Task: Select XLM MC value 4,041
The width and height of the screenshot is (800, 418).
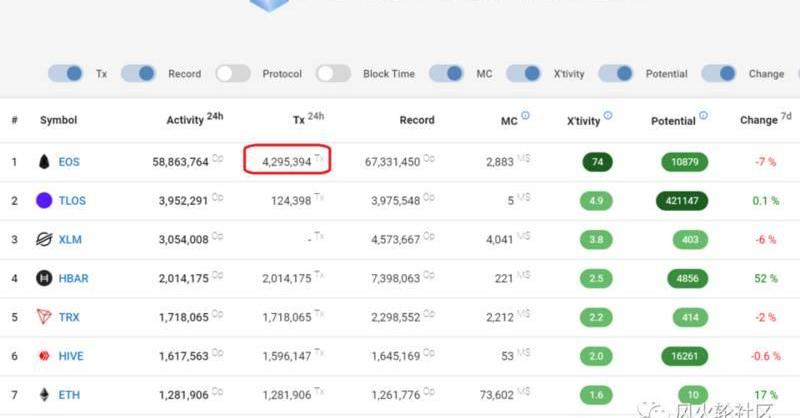Action: tap(499, 239)
